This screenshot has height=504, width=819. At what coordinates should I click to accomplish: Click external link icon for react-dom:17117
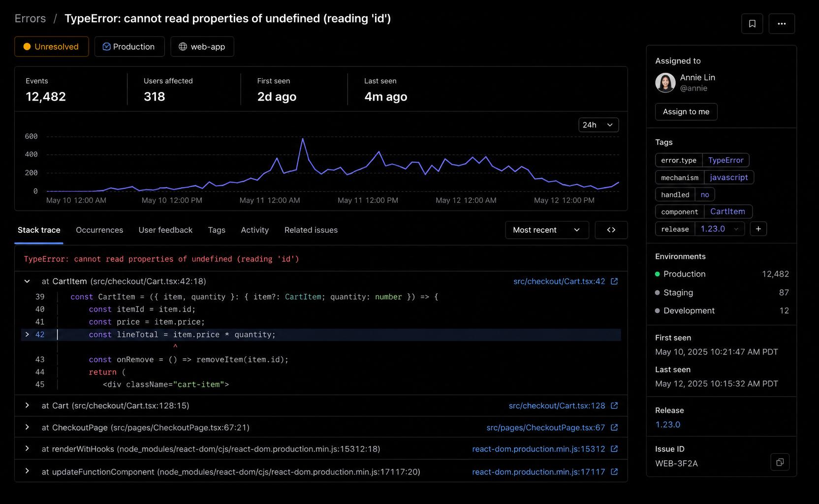point(614,472)
